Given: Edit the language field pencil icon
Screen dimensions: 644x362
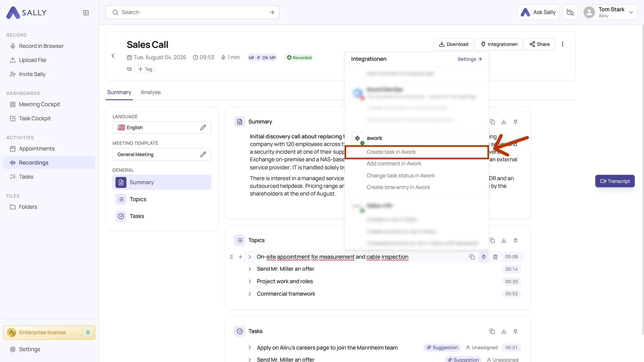Looking at the screenshot, I should (203, 128).
